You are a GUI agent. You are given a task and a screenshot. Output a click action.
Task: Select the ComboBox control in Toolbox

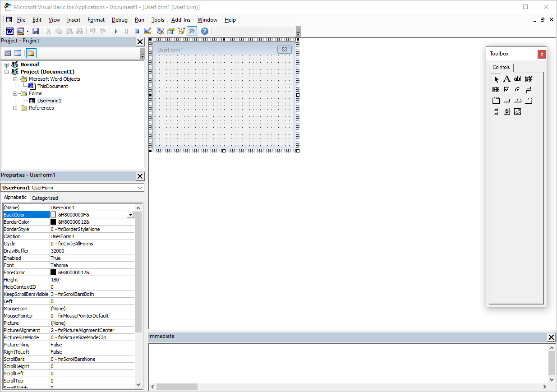click(x=529, y=79)
